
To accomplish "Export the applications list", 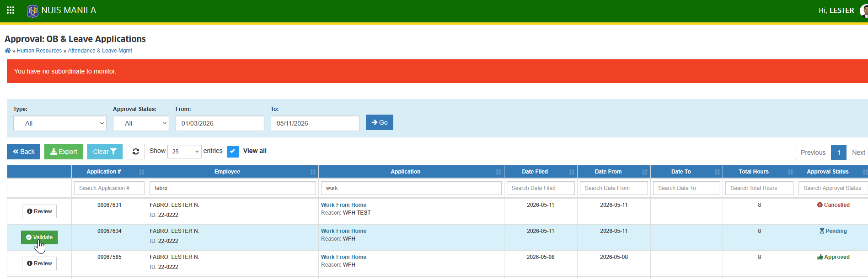I will point(64,152).
